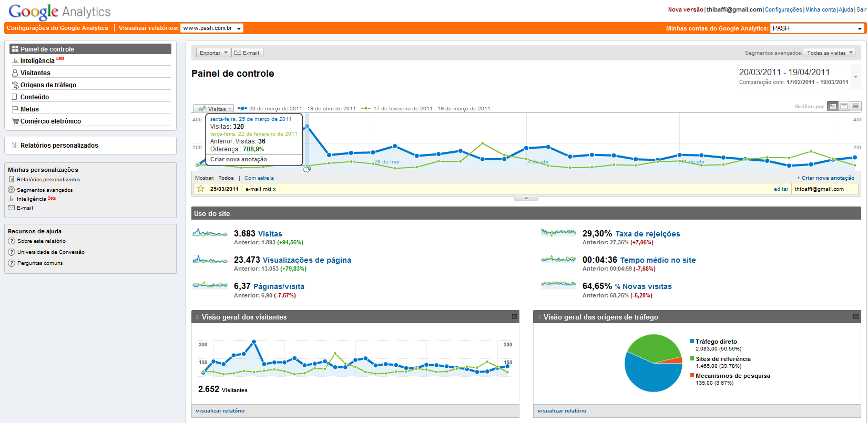Click the E-mail button in the toolbar
This screenshot has height=423, width=868.
pyautogui.click(x=247, y=53)
